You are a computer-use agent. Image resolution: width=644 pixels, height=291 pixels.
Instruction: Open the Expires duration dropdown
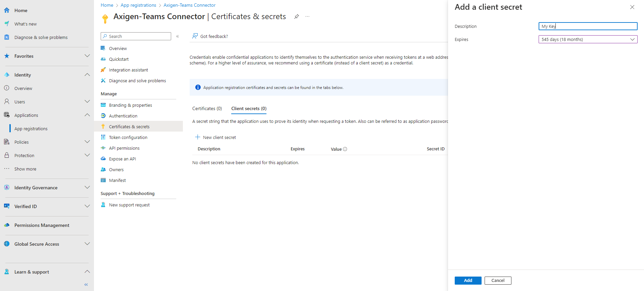pos(588,39)
